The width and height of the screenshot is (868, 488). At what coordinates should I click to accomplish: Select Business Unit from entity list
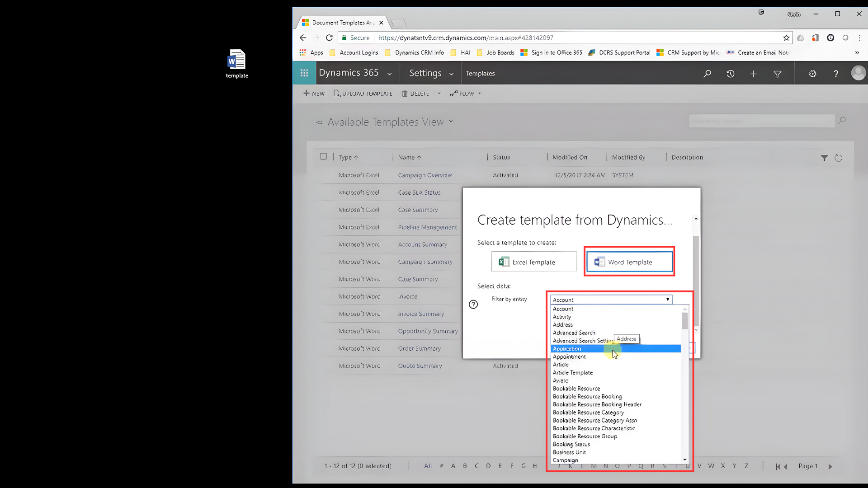pos(616,452)
